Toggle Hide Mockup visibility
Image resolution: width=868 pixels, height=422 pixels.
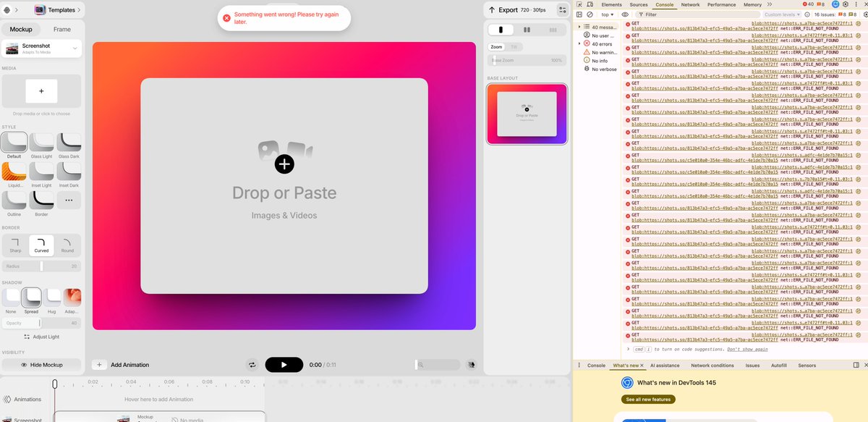point(41,365)
